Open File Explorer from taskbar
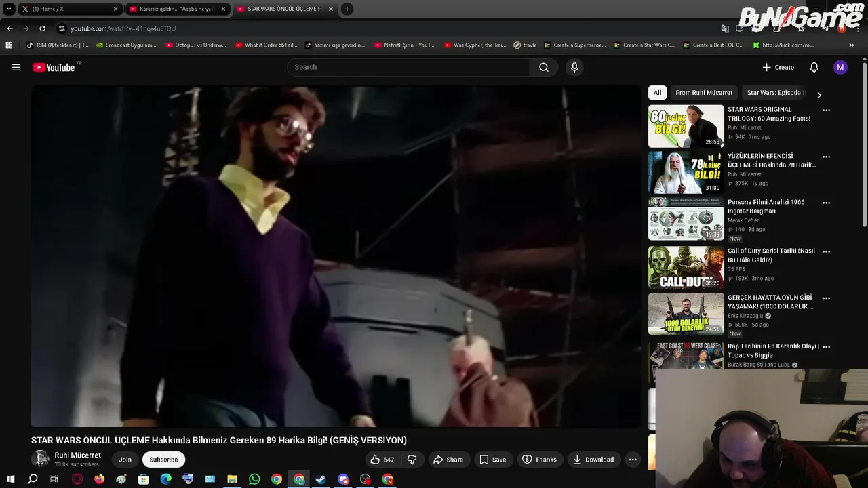 [232, 479]
